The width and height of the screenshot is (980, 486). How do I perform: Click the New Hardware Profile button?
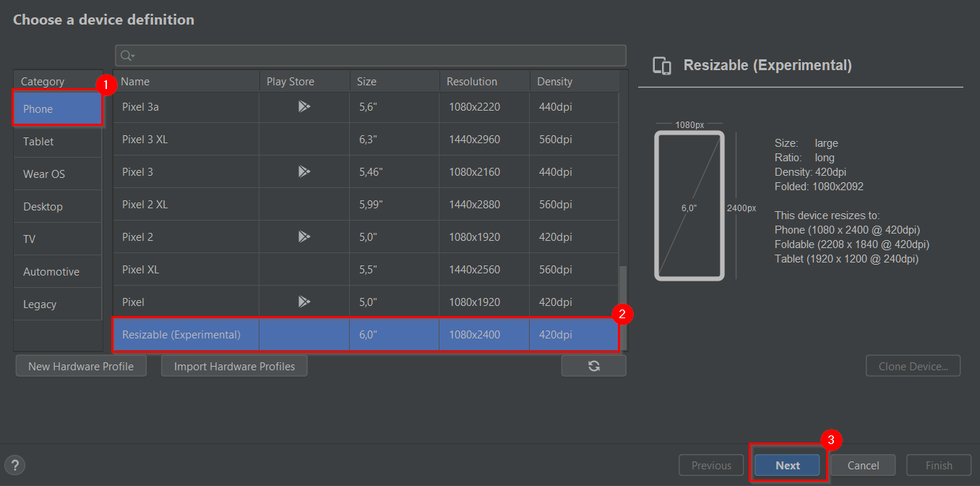[81, 366]
